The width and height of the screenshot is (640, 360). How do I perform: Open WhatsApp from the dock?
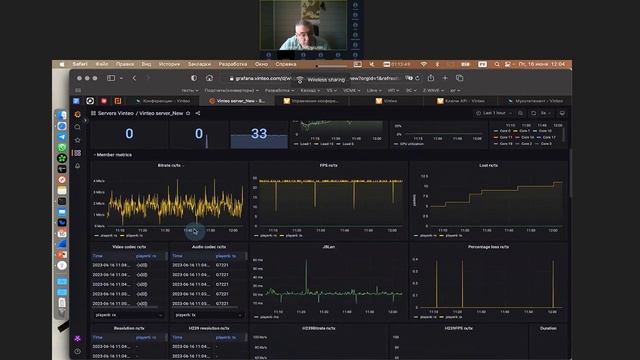point(62,147)
